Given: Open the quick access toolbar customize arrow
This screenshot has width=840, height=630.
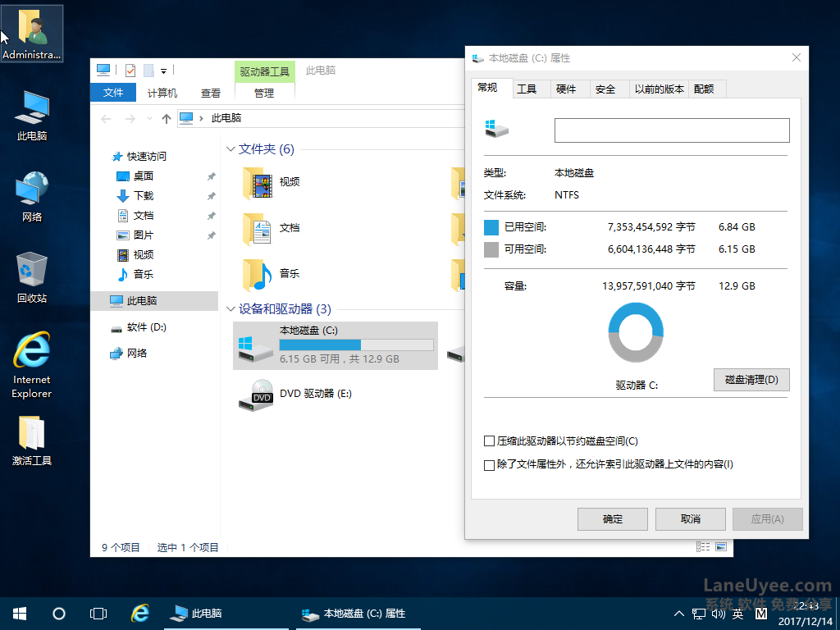Looking at the screenshot, I should click(163, 71).
